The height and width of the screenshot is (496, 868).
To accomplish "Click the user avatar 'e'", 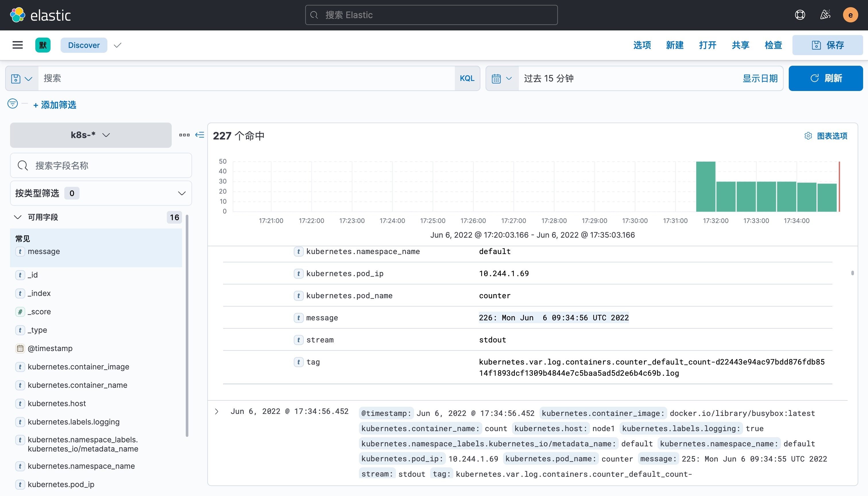I will pos(850,15).
